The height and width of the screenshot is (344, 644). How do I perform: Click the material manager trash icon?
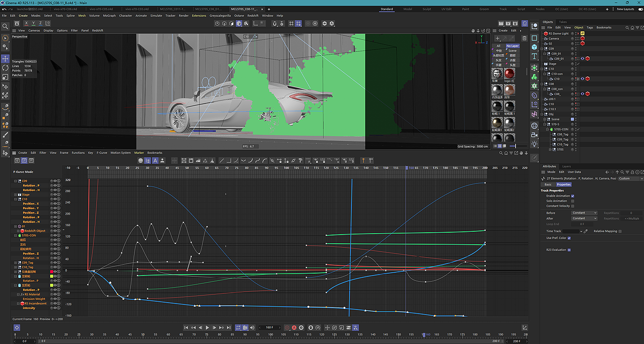pyautogui.click(x=524, y=38)
